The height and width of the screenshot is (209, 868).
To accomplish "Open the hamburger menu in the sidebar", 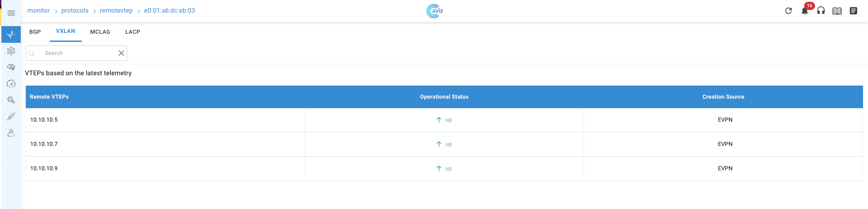I will tap(11, 13).
